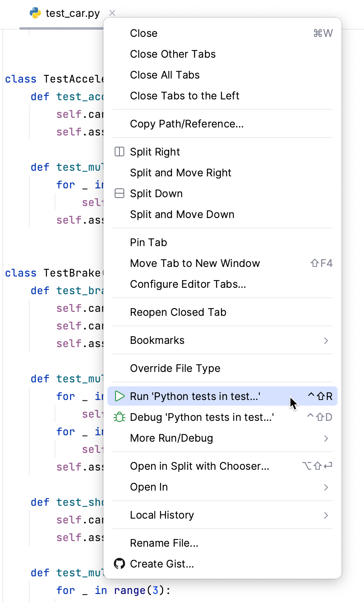Screen dimensions: 364x602
Task: Select the test_car.py editor tab
Action: tap(72, 13)
